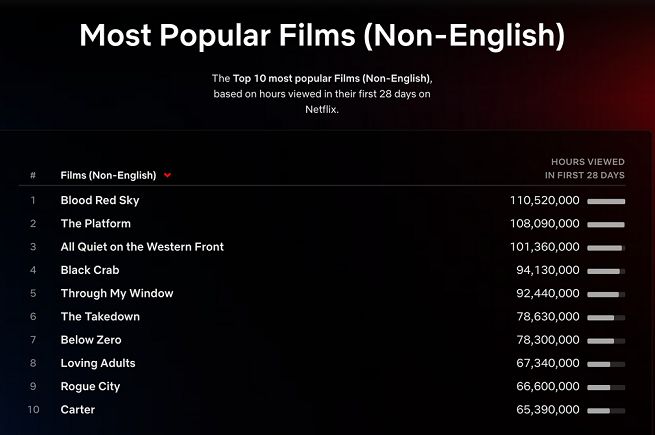Click the Films (Non-English) column label
Image resolution: width=655 pixels, height=435 pixels.
108,175
